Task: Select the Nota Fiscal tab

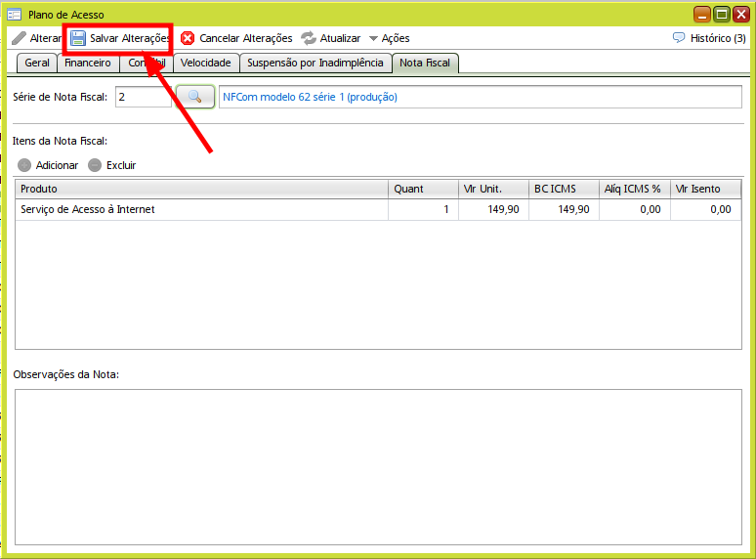Action: tap(425, 63)
